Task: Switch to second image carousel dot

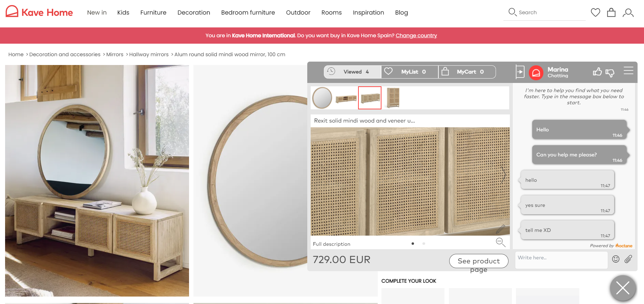Action: (x=423, y=243)
